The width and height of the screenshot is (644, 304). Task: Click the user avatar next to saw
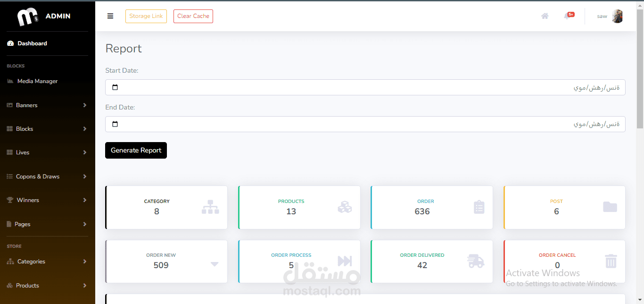(618, 16)
